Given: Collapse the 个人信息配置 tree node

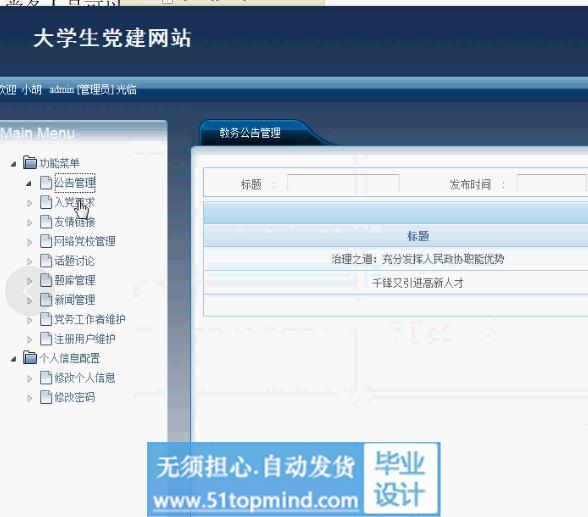Looking at the screenshot, I should [14, 359].
